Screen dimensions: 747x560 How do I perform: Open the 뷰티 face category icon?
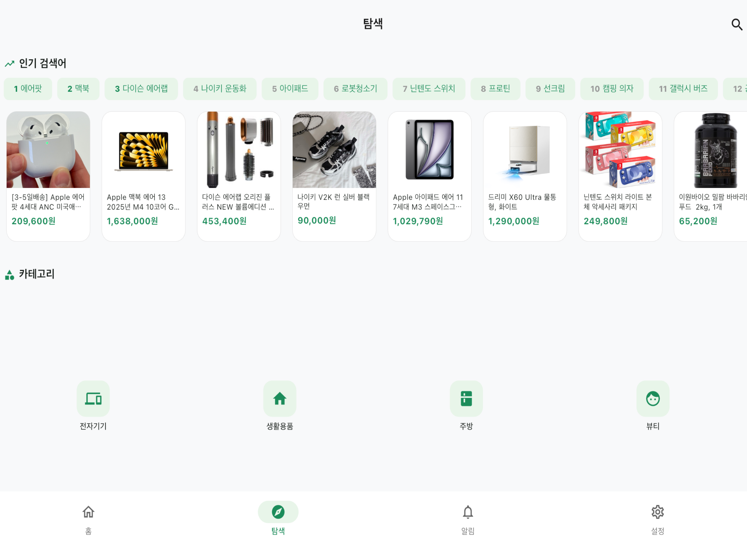(x=653, y=398)
